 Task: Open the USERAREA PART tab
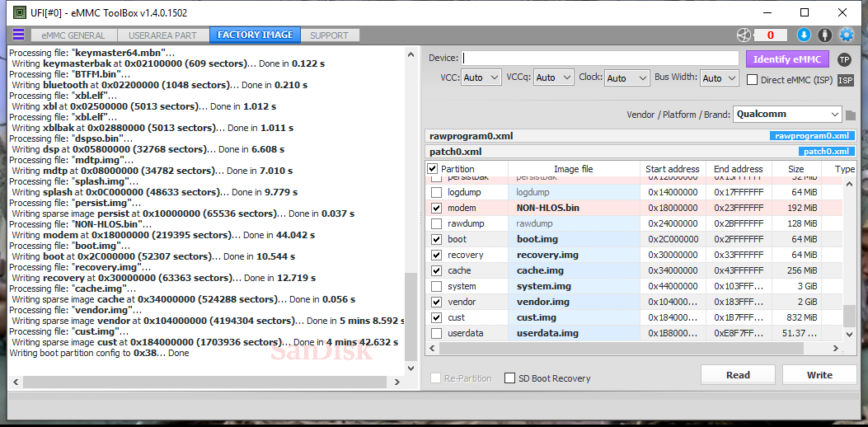(162, 35)
